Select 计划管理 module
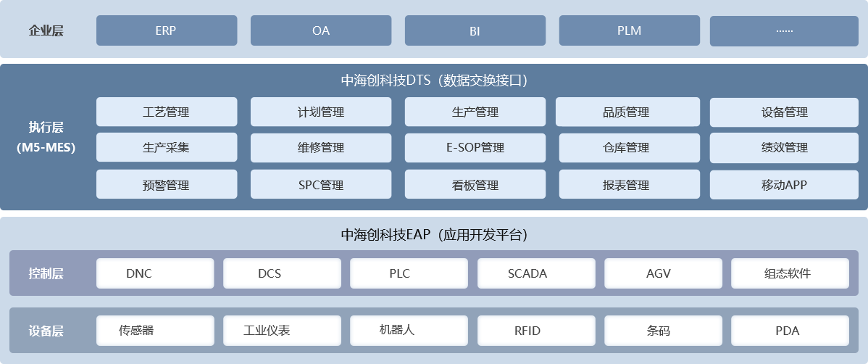Screen dimensions: 868x364 pos(321,112)
